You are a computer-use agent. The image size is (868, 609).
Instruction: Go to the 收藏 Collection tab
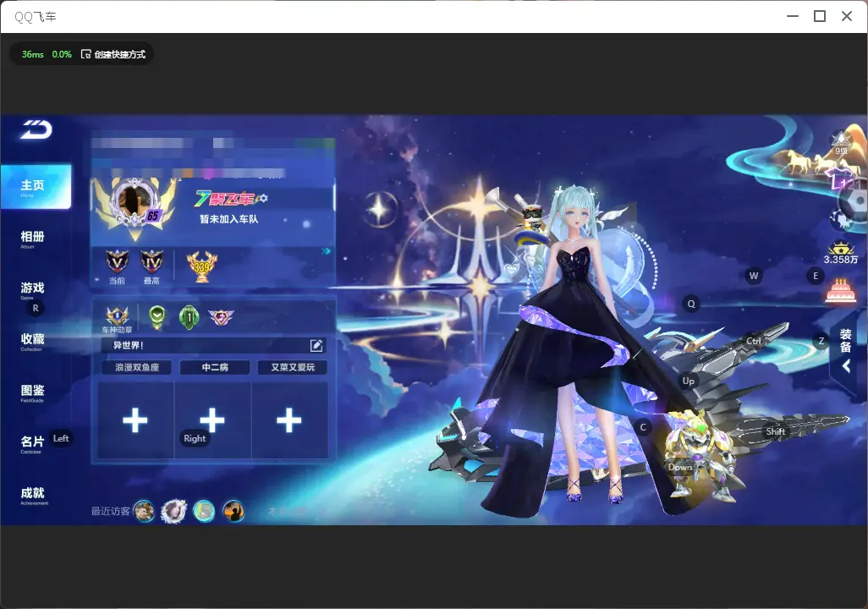(32, 341)
